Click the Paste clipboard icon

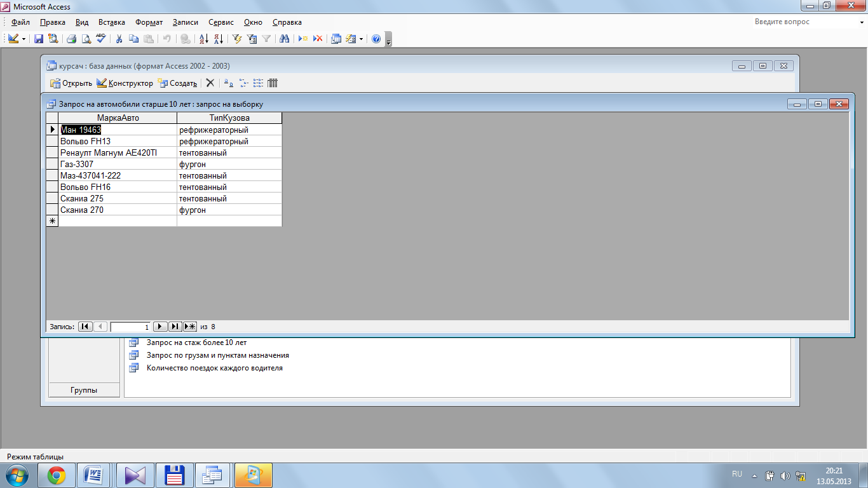[x=148, y=39]
